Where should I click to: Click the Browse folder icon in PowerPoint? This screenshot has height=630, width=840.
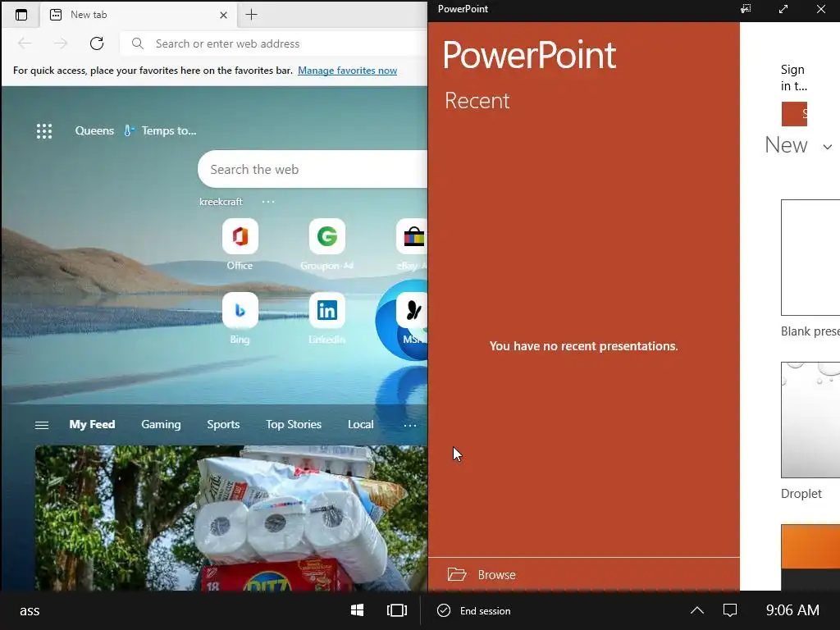(457, 574)
